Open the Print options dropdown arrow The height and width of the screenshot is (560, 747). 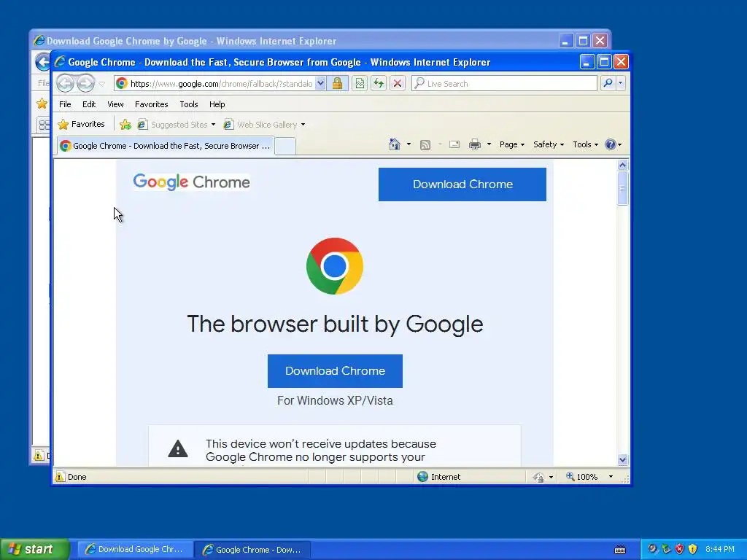[x=489, y=144]
